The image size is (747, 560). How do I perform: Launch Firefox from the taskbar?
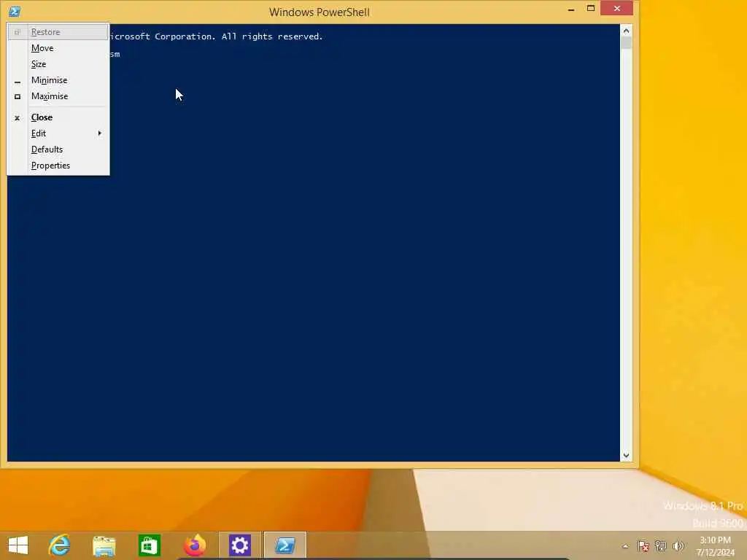tap(194, 545)
